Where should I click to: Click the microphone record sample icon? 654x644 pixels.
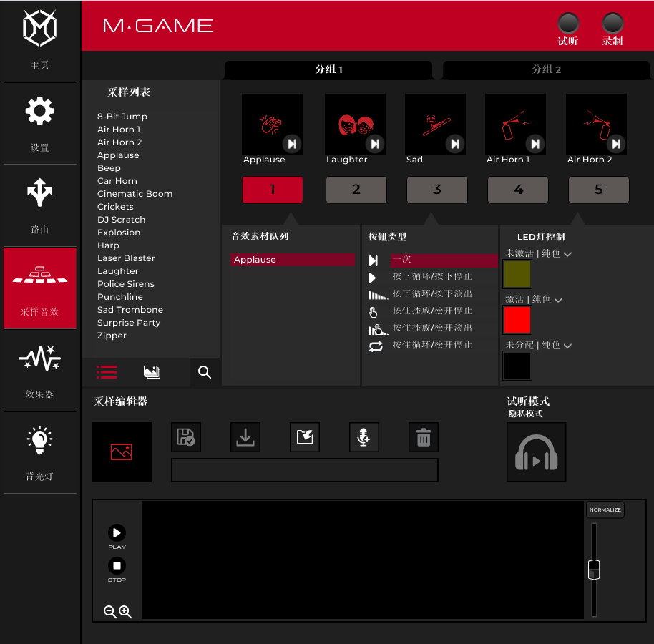point(364,437)
